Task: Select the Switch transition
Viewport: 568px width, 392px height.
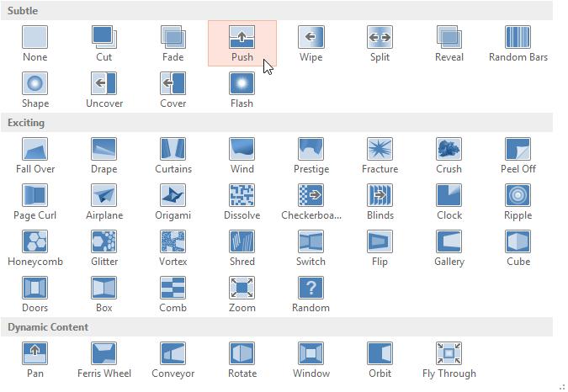Action: [311, 248]
